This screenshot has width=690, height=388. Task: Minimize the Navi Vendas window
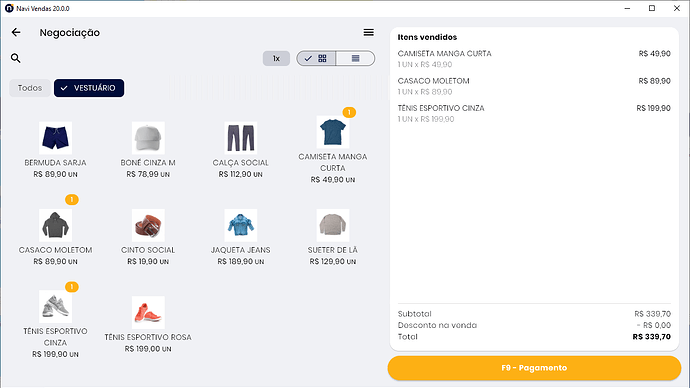coord(627,8)
